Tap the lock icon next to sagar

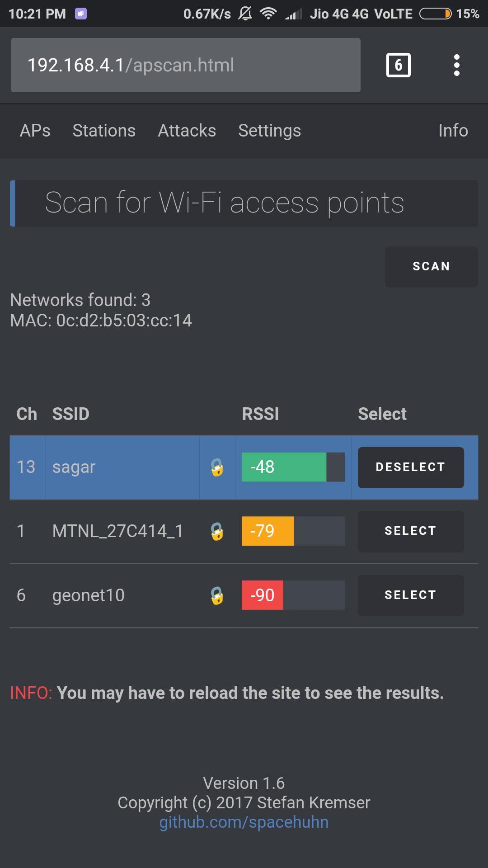[217, 467]
